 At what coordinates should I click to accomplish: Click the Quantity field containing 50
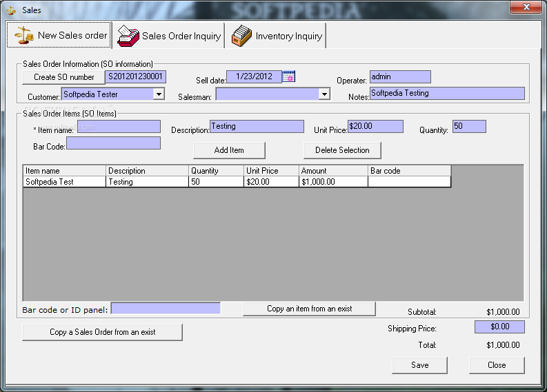pyautogui.click(x=469, y=126)
